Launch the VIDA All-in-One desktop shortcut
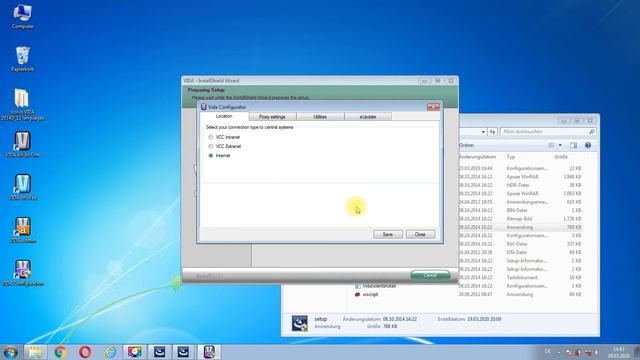 coord(22,144)
